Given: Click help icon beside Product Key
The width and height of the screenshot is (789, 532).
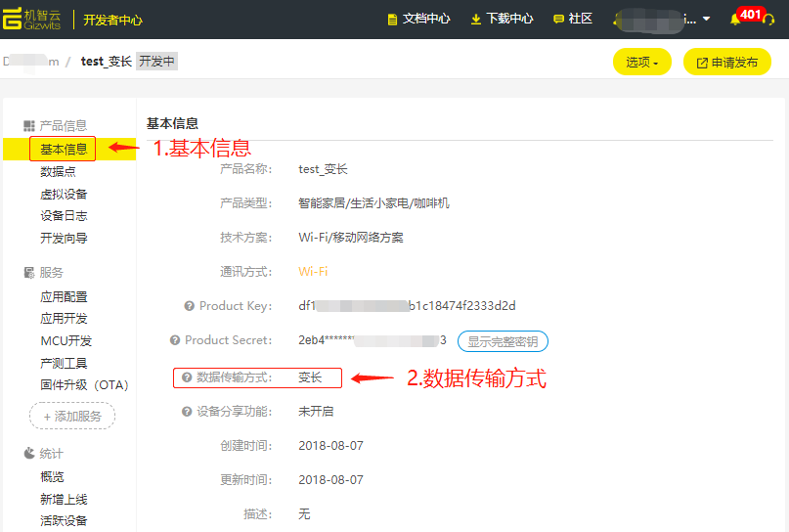Looking at the screenshot, I should [x=189, y=306].
